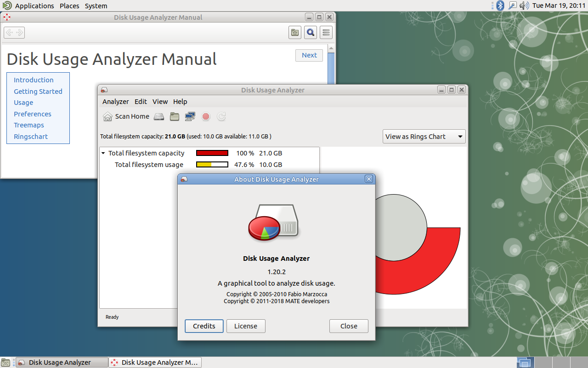Click Disk Usage Analyzer Manual taskbar button
This screenshot has height=368, width=588.
(155, 362)
